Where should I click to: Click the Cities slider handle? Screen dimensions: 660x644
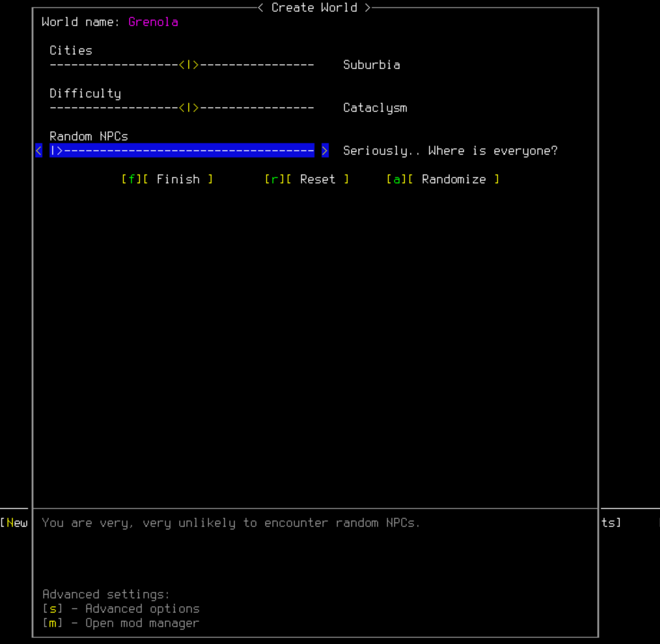pyautogui.click(x=189, y=65)
